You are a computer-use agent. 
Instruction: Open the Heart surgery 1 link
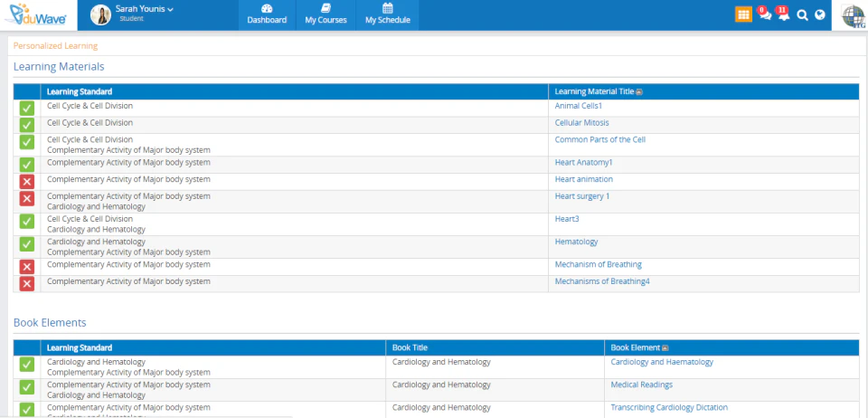pos(581,196)
